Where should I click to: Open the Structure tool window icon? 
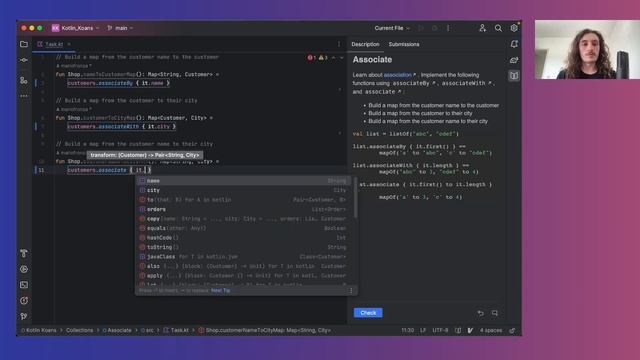point(24,80)
